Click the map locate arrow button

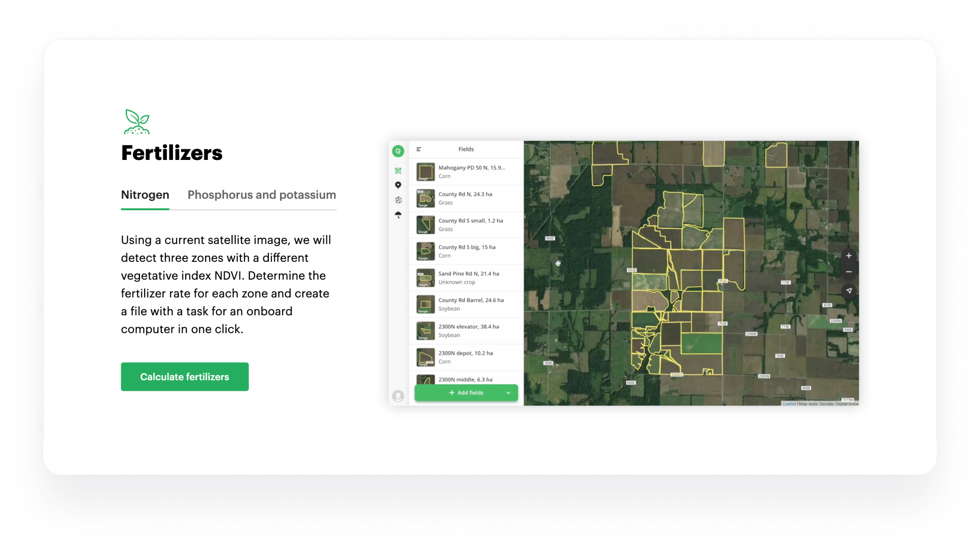point(849,290)
